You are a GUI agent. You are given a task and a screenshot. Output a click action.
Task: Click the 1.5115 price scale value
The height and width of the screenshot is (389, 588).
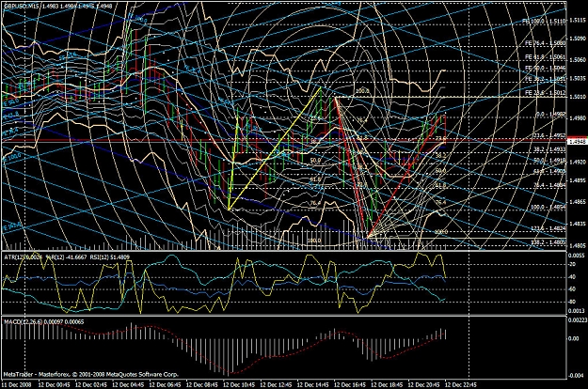578,20
